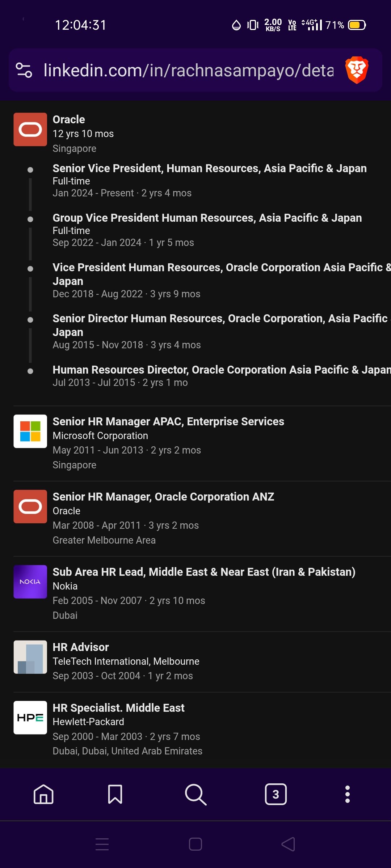Select the second Oracle logo near ANZ role

click(x=30, y=506)
